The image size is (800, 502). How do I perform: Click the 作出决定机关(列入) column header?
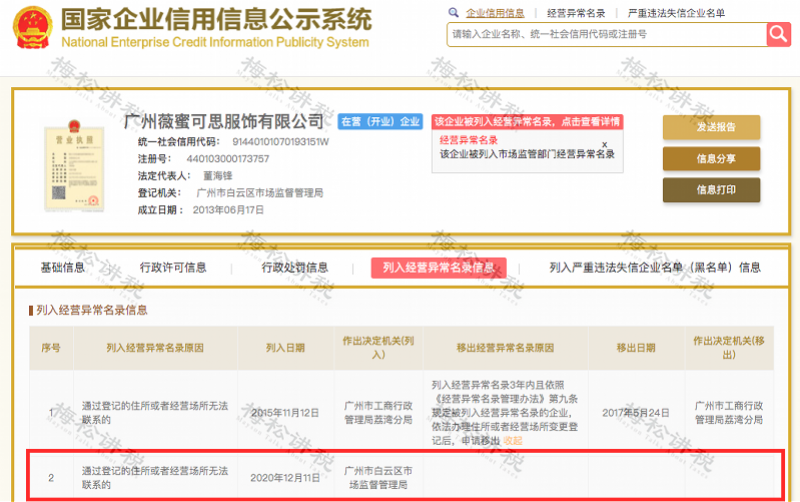click(378, 347)
